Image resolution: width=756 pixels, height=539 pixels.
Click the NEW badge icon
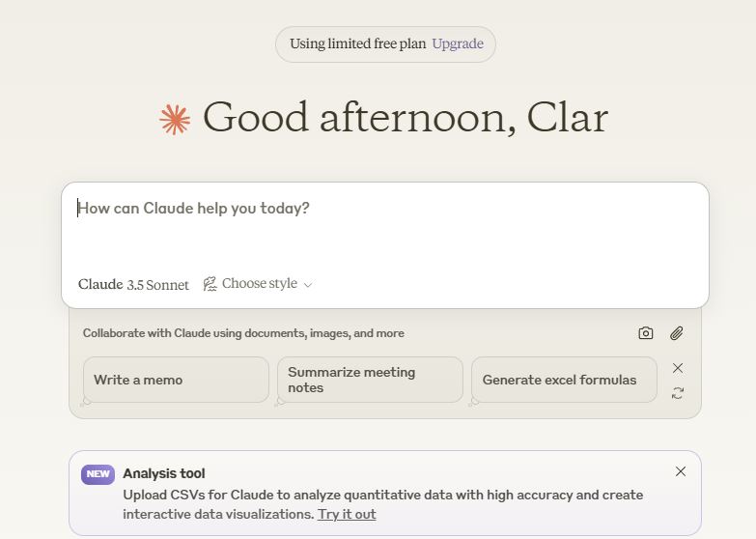coord(98,474)
